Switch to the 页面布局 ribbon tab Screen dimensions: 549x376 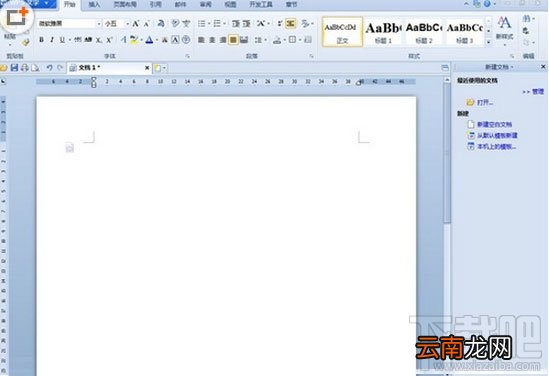(x=125, y=4)
